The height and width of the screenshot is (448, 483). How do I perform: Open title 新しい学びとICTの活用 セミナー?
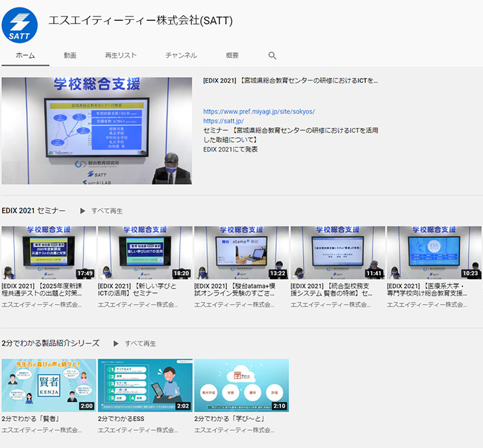coord(137,290)
